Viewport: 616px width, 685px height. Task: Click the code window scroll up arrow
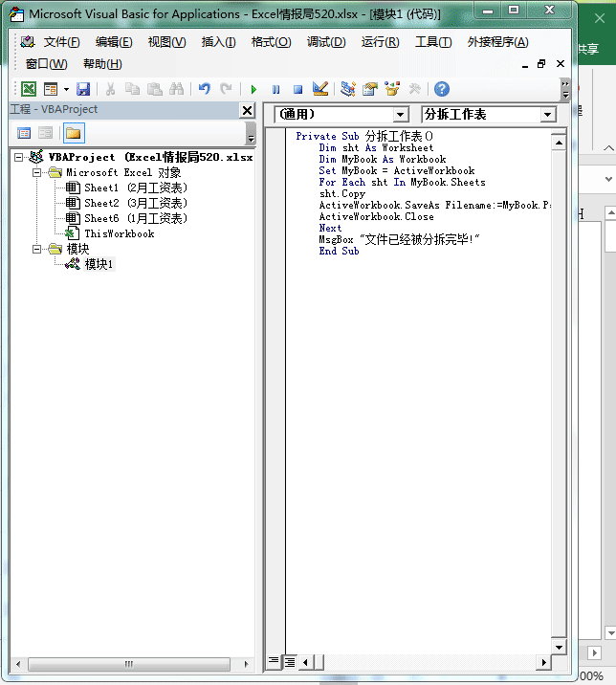[x=559, y=143]
